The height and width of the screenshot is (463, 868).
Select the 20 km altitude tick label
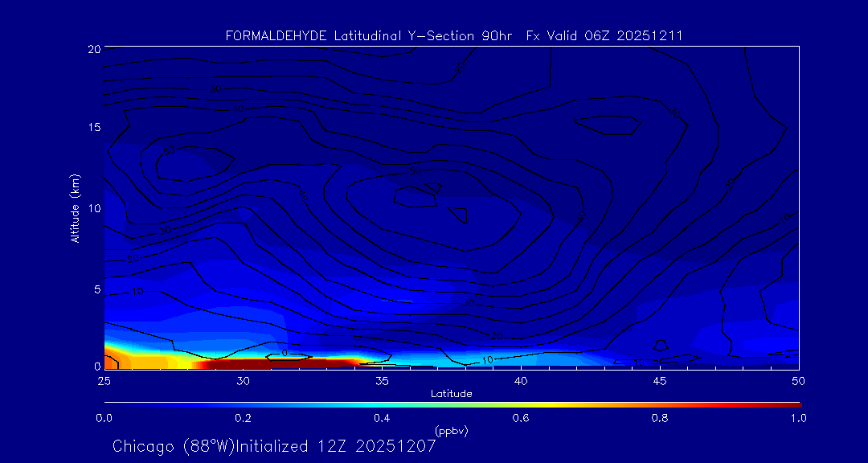(x=93, y=49)
